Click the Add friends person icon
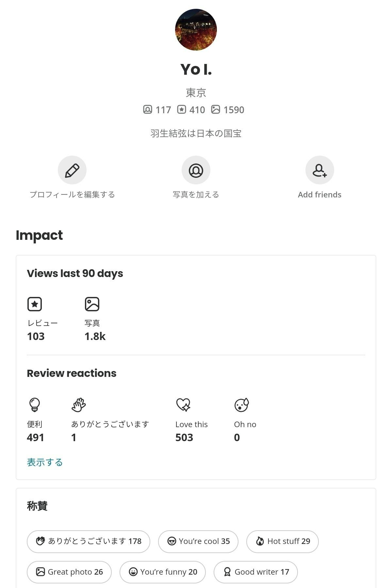The image size is (392, 588). 319,170
